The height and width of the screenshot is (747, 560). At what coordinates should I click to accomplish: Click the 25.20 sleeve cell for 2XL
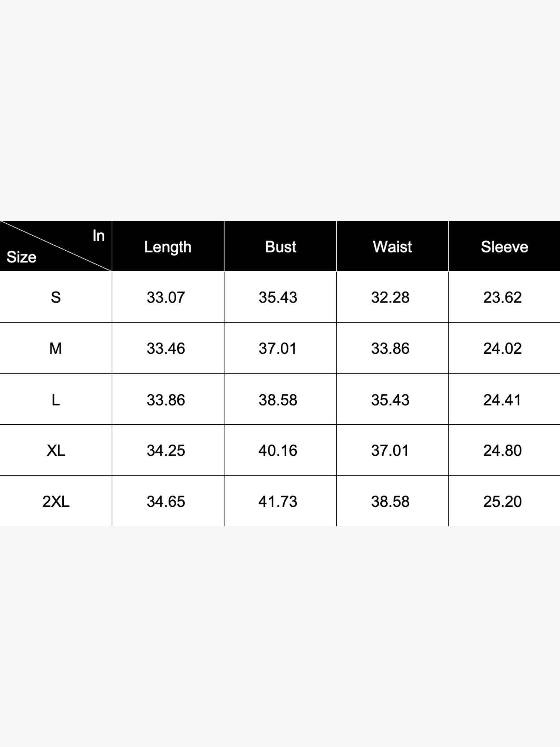point(502,501)
